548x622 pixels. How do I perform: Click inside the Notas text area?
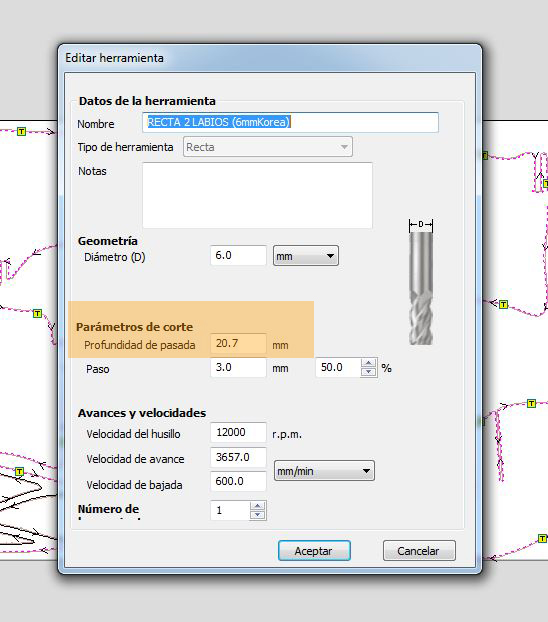point(257,195)
